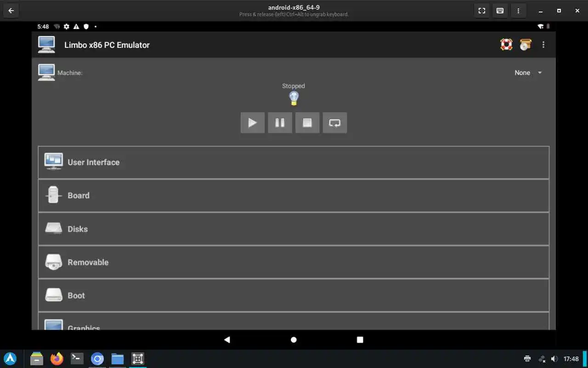Image resolution: width=588 pixels, height=368 pixels.
Task: Click the android-x86_64-9 window title
Action: pos(294,7)
